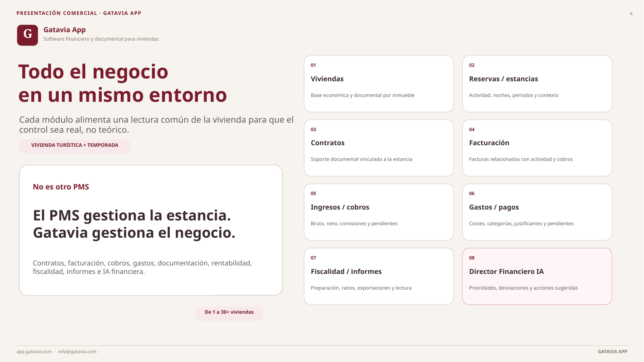Click 'Actividad, noches, periodos y contexto'
The image size is (644, 362).
[514, 95]
